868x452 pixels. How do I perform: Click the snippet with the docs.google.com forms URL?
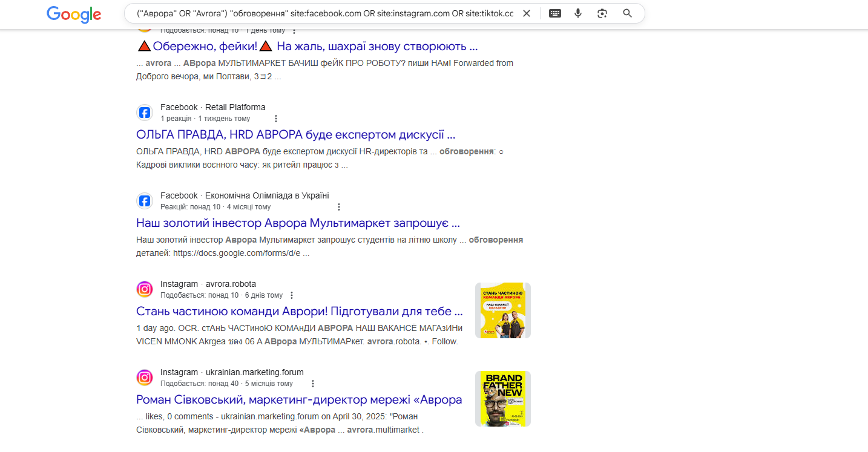[x=330, y=246]
